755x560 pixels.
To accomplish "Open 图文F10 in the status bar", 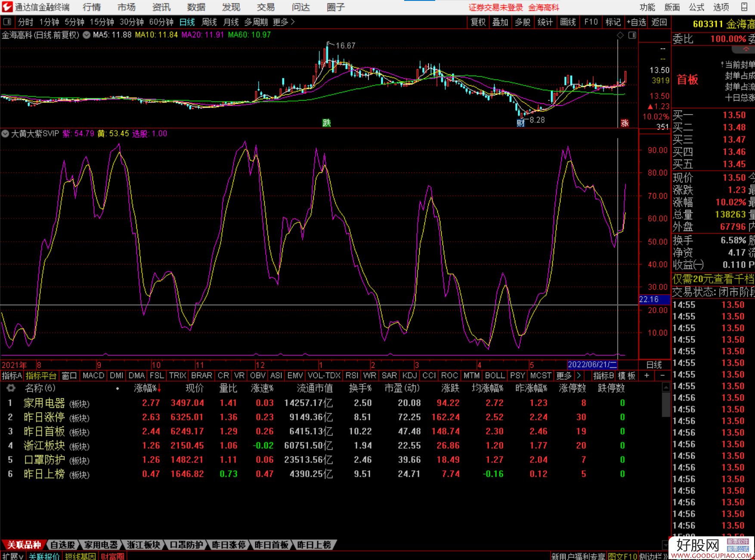I will (x=622, y=556).
